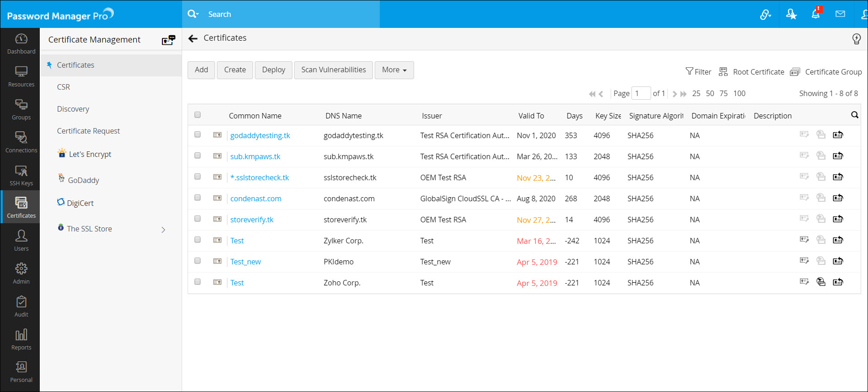Click the notifications bell icon
Screen dimensions: 868x392
tap(815, 14)
